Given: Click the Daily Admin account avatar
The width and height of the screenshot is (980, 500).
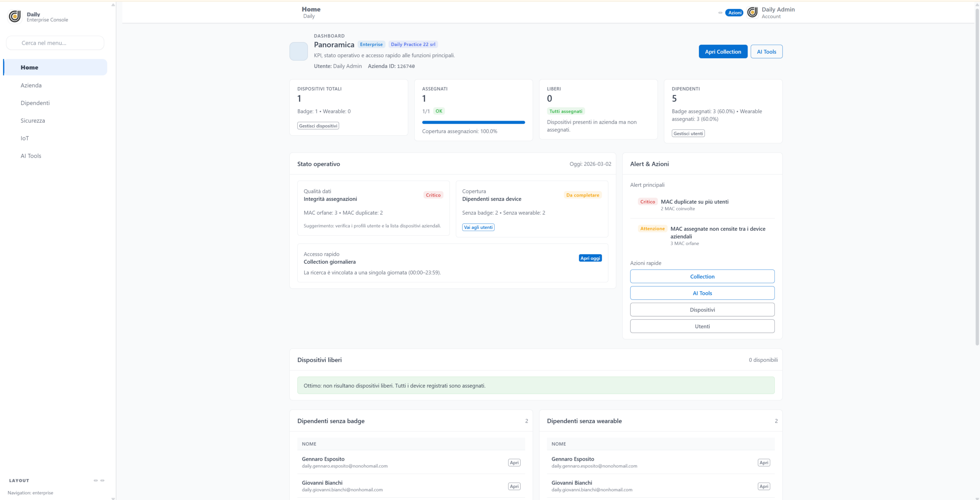Looking at the screenshot, I should pos(752,13).
